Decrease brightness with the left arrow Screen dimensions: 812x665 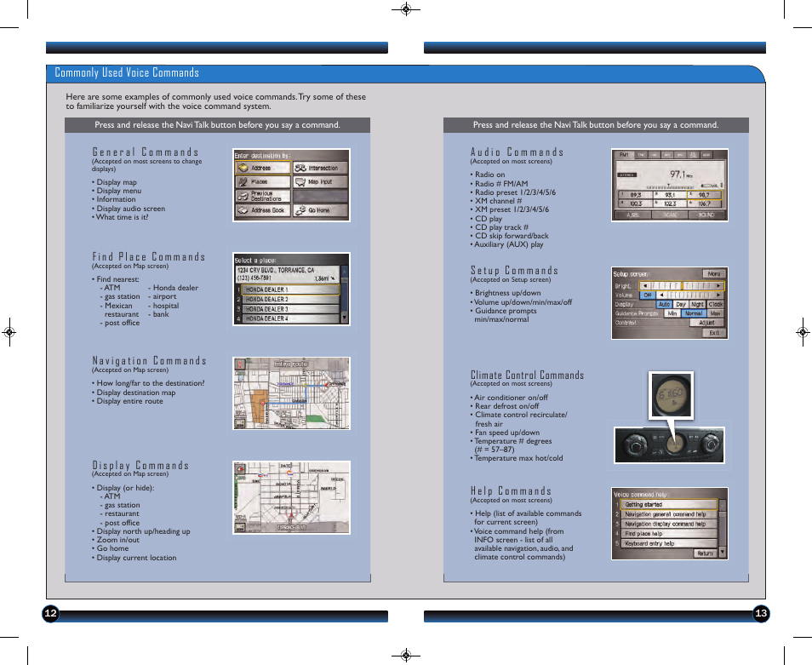[644, 286]
